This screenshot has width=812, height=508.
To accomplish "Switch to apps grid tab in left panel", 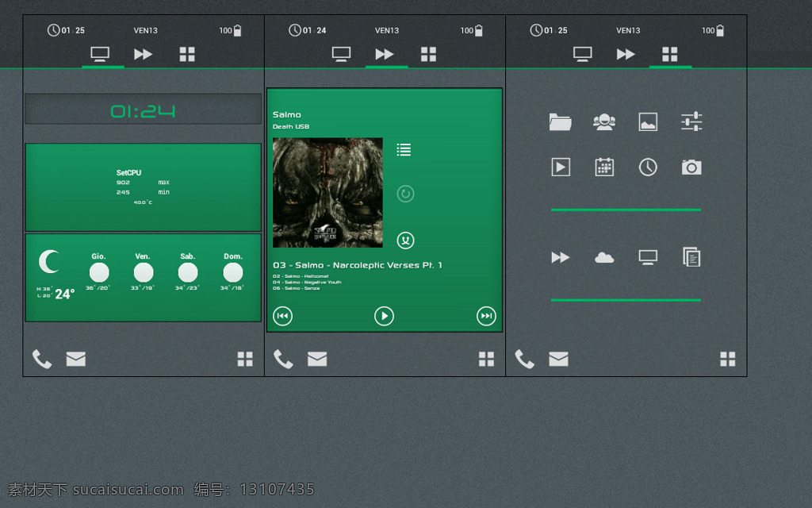I will coord(187,54).
